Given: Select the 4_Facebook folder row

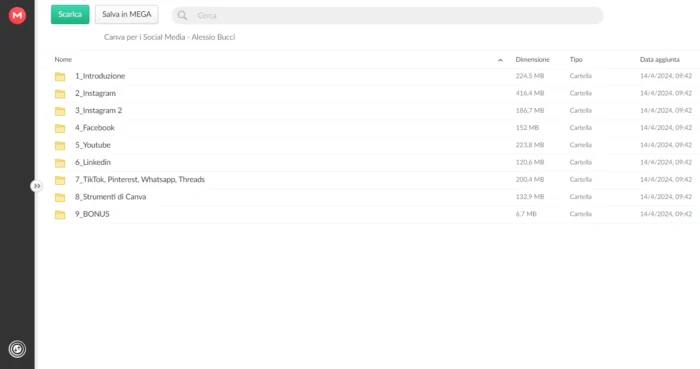Looking at the screenshot, I should point(374,128).
